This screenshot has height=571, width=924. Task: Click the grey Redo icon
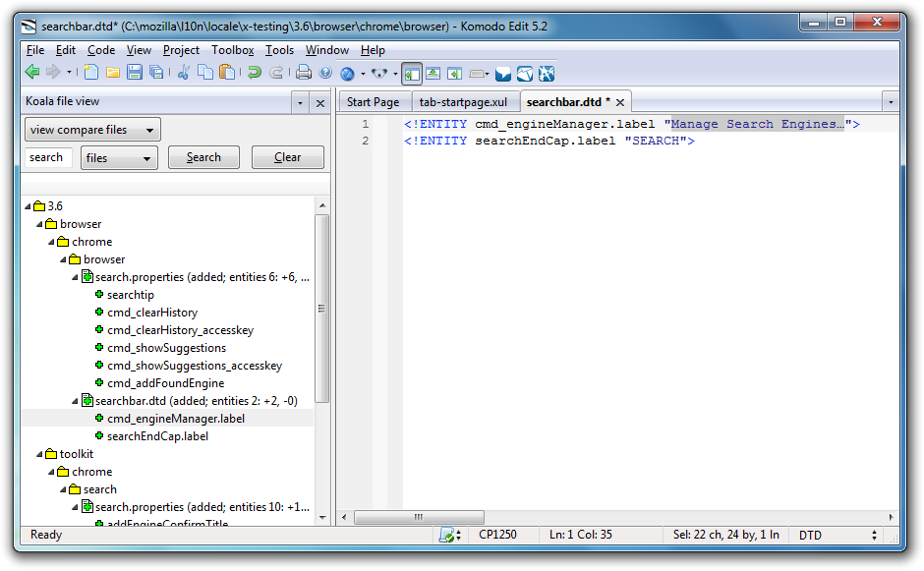[276, 73]
